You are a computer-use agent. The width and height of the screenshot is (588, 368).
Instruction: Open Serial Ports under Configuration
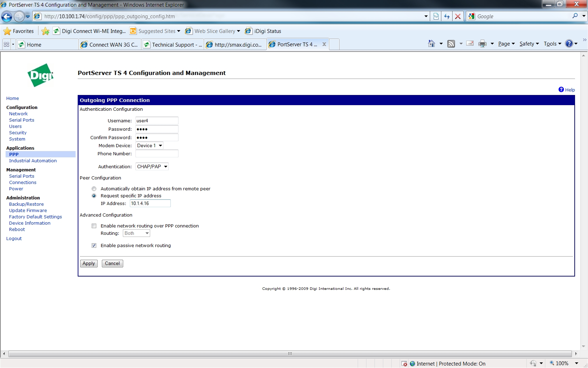(22, 120)
